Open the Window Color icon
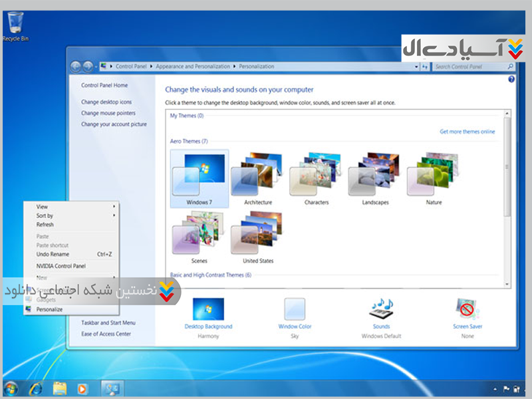 point(295,310)
